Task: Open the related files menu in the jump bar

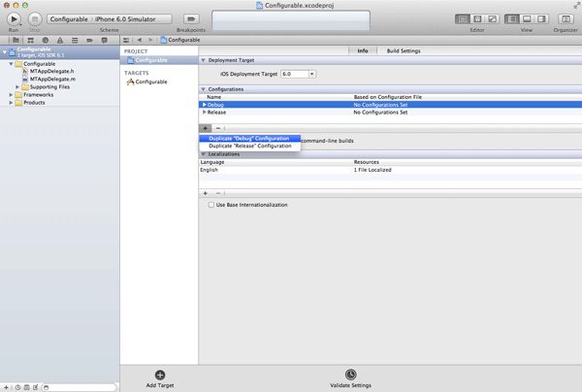Action: click(x=126, y=40)
